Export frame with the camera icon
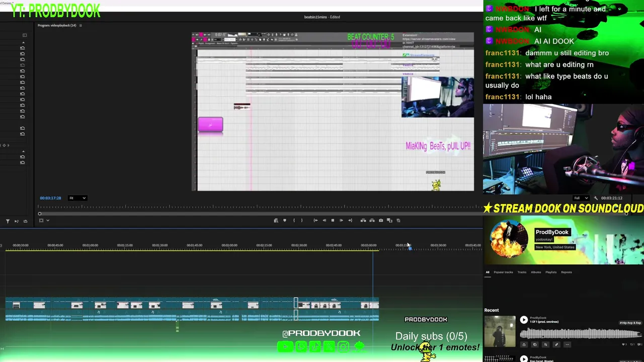 click(381, 220)
